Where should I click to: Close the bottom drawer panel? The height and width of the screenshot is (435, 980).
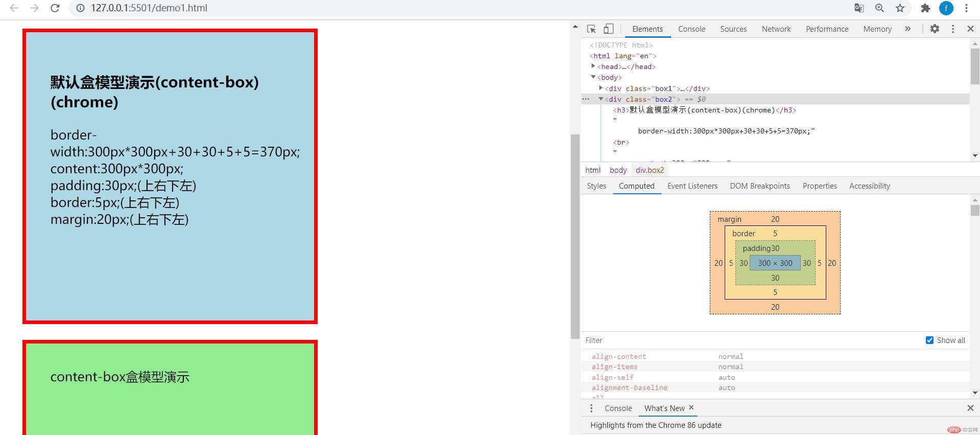[970, 408]
